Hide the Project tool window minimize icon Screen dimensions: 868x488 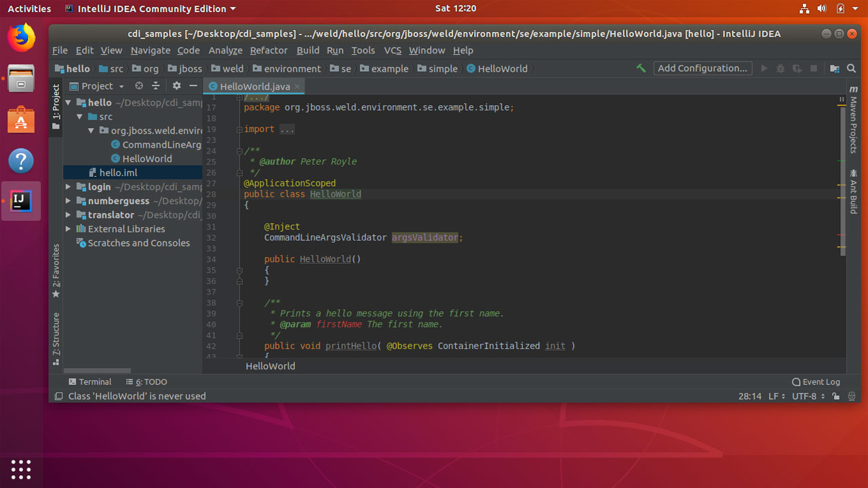(194, 86)
